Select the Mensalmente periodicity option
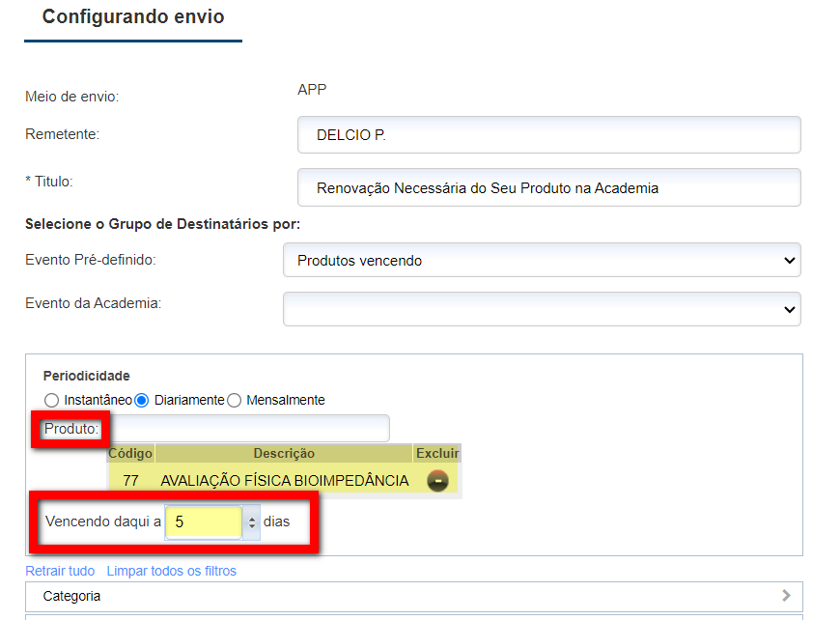Image resolution: width=840 pixels, height=620 pixels. pyautogui.click(x=233, y=400)
